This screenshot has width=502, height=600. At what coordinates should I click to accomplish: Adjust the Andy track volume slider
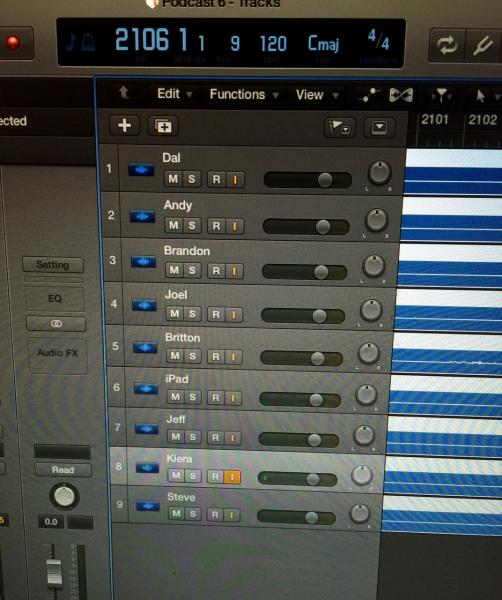tap(306, 227)
